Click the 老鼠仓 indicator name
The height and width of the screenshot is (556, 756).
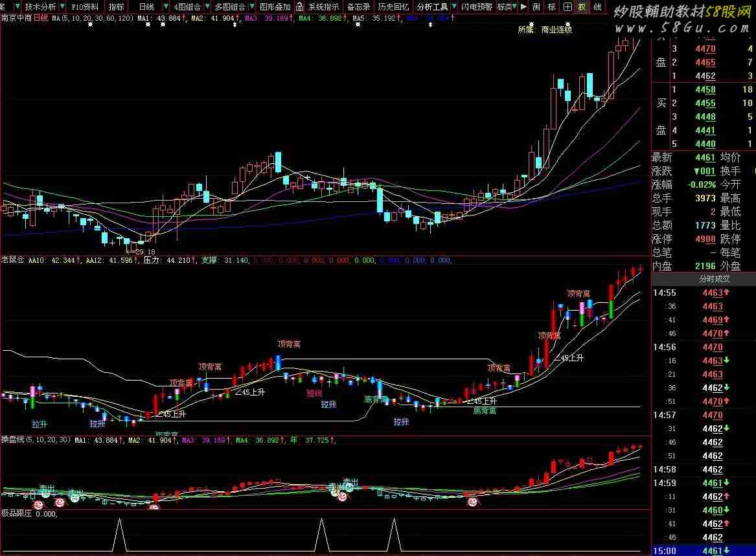pyautogui.click(x=12, y=260)
